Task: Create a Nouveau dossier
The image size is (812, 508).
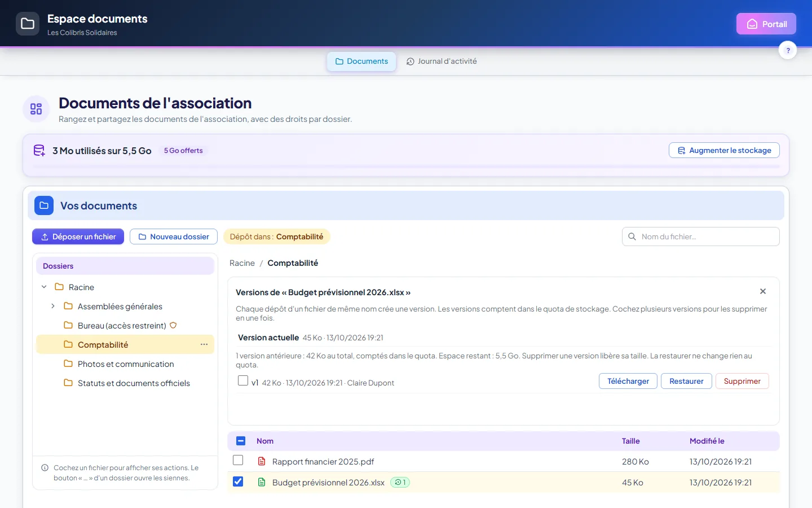Action: click(x=174, y=237)
